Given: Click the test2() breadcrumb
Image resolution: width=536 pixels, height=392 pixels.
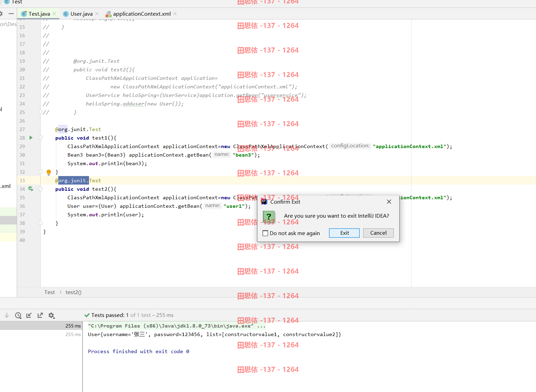Looking at the screenshot, I should pyautogui.click(x=73, y=292).
